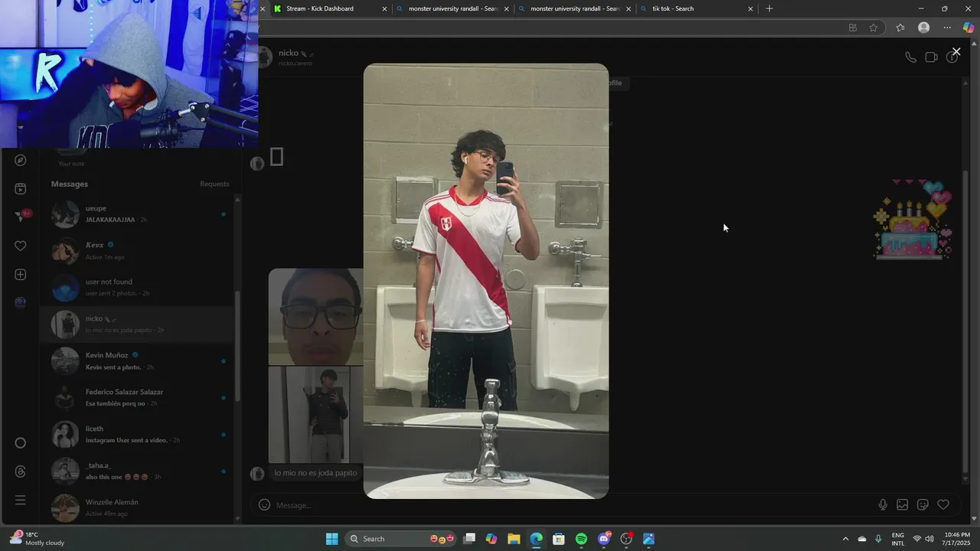Image resolution: width=980 pixels, height=551 pixels.
Task: Open the Threads icon in the sidebar
Action: 21,471
